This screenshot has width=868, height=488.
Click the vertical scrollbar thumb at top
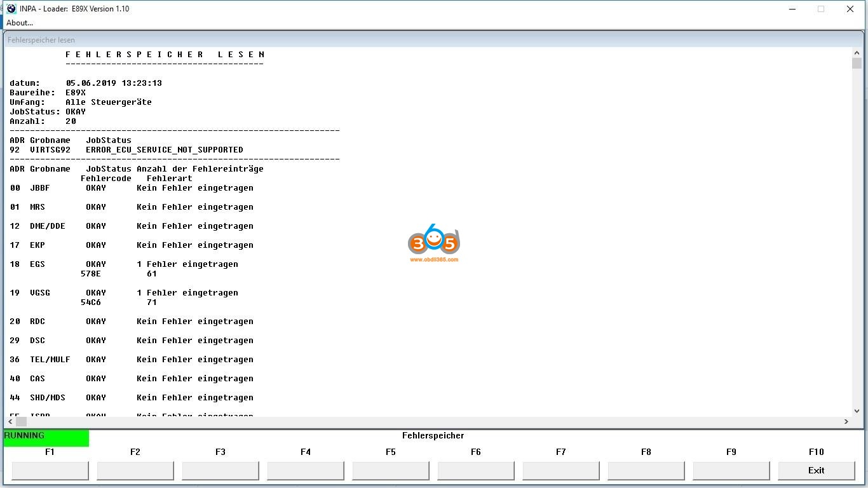pos(857,64)
